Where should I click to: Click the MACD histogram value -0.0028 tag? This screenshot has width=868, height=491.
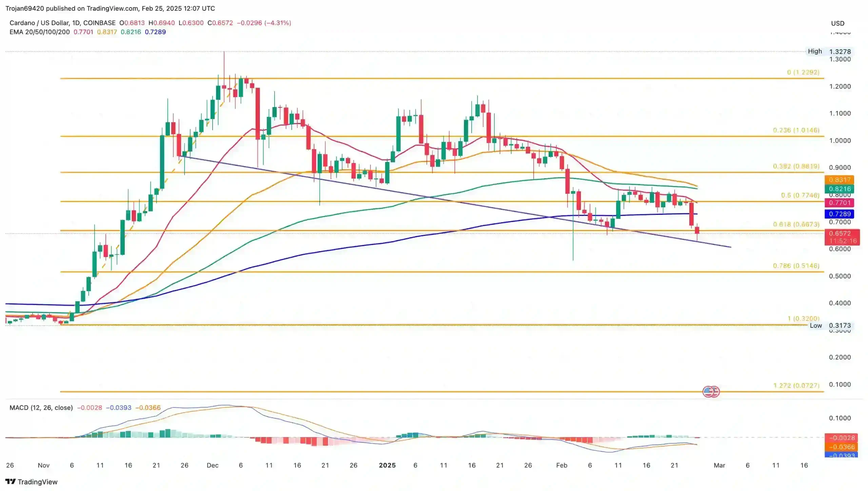tap(841, 438)
